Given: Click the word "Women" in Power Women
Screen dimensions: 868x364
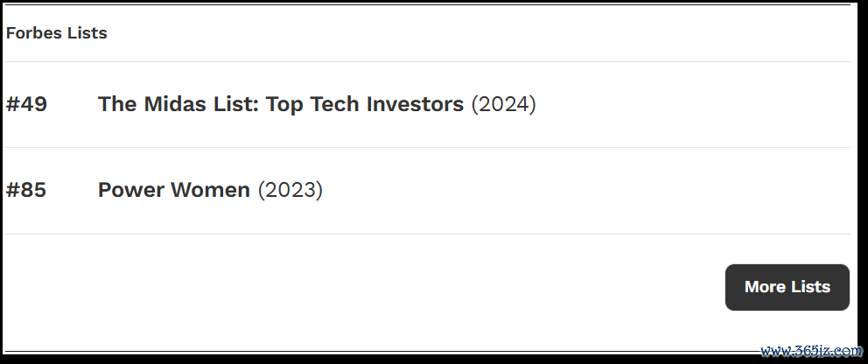Looking at the screenshot, I should pos(211,190).
